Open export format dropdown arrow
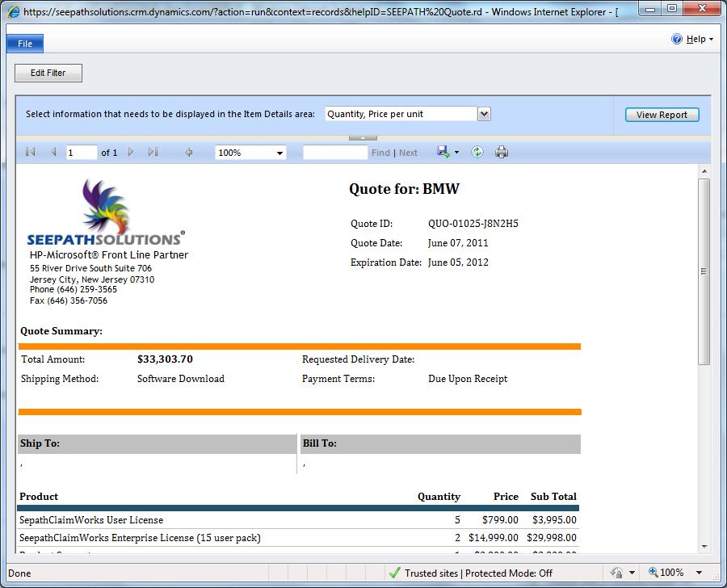 [x=456, y=153]
